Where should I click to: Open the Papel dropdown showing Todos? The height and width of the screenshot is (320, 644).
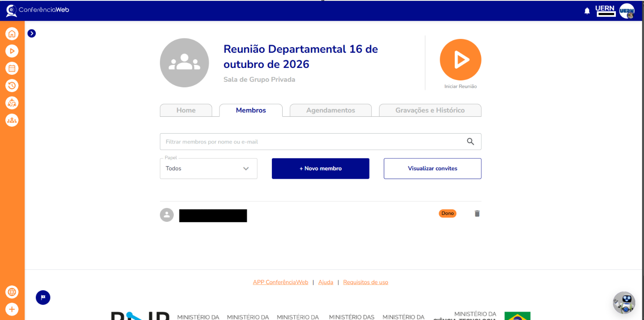(x=209, y=169)
